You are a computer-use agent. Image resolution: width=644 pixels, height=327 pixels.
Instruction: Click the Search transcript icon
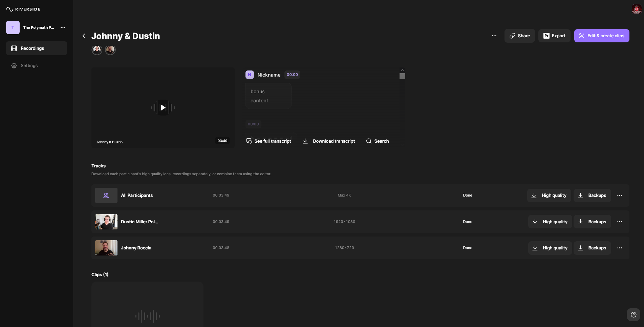(x=369, y=141)
